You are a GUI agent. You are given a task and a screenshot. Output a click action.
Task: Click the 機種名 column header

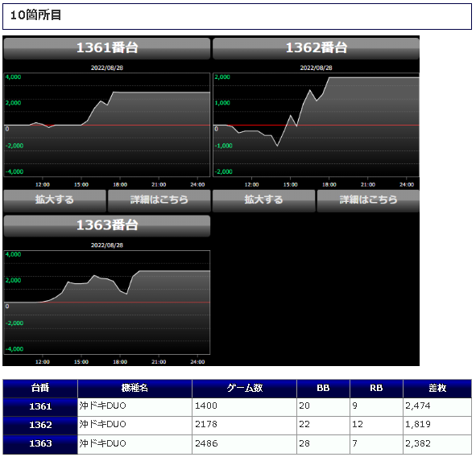pos(135,389)
